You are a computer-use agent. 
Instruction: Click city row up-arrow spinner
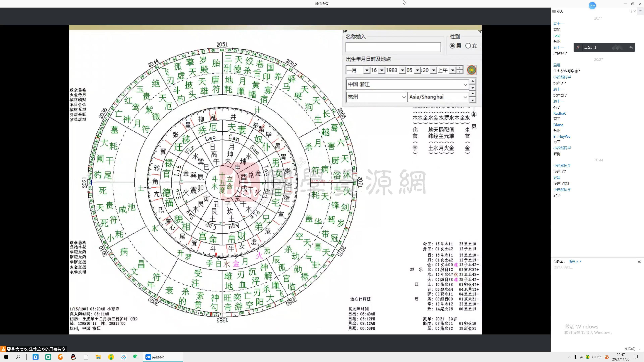point(472,94)
